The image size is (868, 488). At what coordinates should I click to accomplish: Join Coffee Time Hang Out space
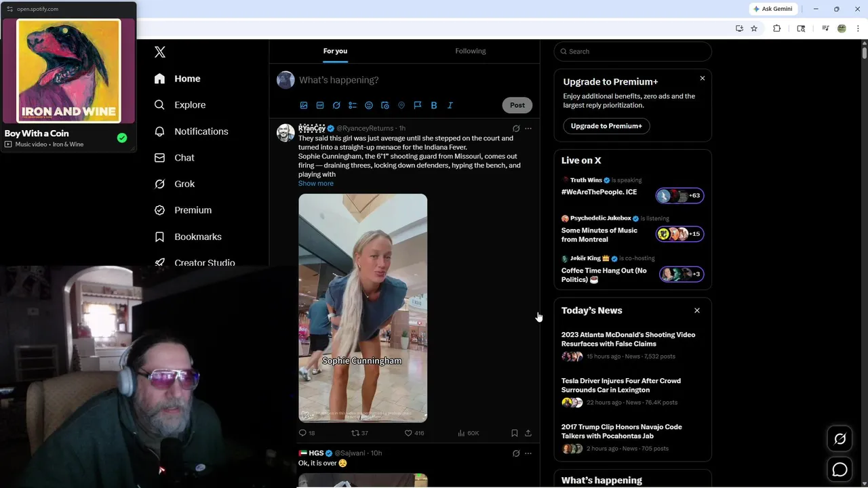633,270
